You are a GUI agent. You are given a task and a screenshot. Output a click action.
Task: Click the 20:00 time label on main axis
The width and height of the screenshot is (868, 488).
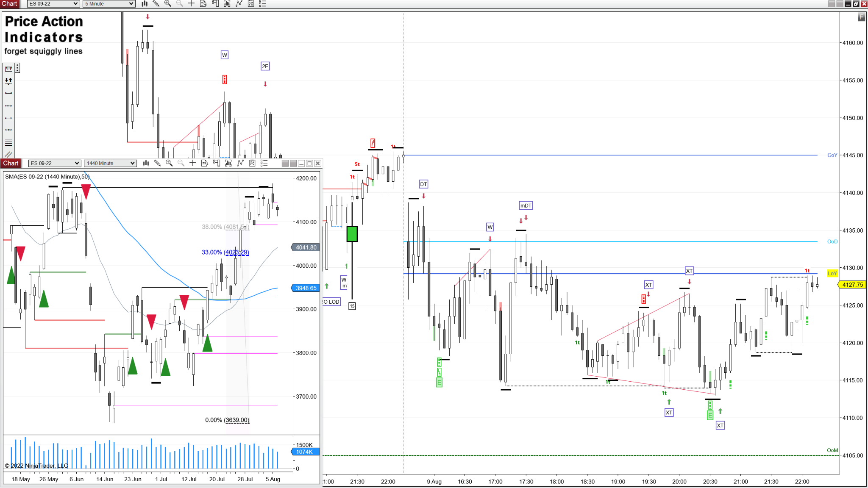pos(679,482)
